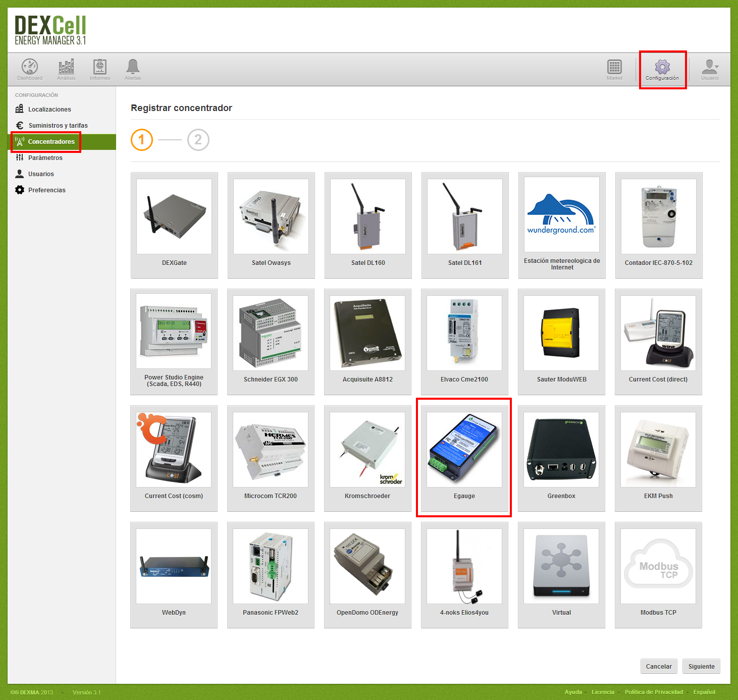Viewport: 738px width, 700px height.
Task: Select the Sauter ModuWEB device
Action: [561, 342]
